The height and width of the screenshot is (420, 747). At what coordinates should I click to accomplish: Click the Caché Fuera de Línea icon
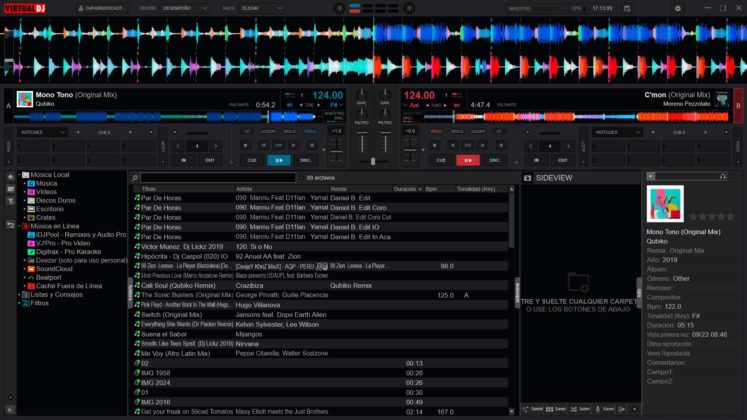coord(31,286)
